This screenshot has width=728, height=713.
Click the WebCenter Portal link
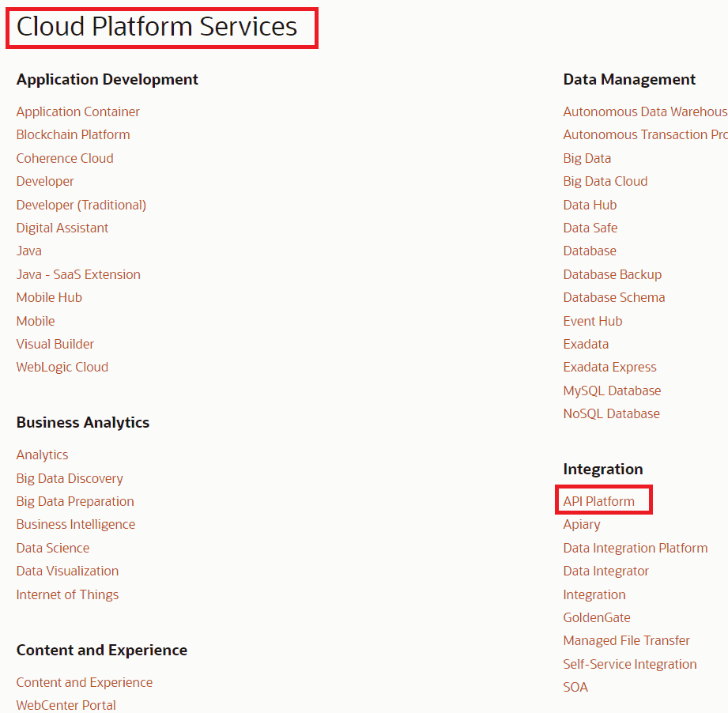[x=66, y=704]
